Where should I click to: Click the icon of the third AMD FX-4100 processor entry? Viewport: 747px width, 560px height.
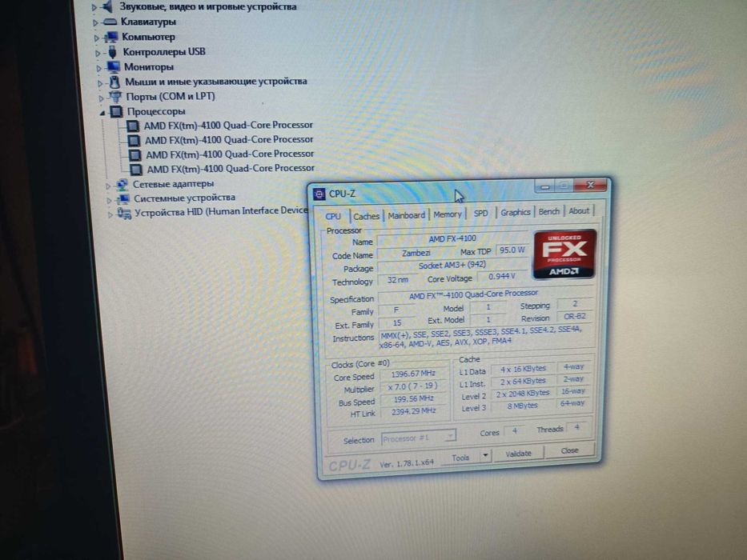pyautogui.click(x=135, y=155)
